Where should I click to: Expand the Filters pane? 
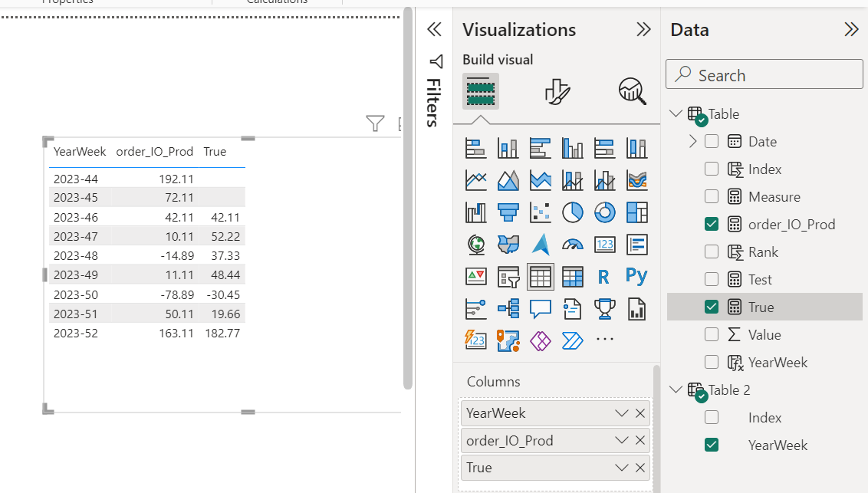[434, 29]
